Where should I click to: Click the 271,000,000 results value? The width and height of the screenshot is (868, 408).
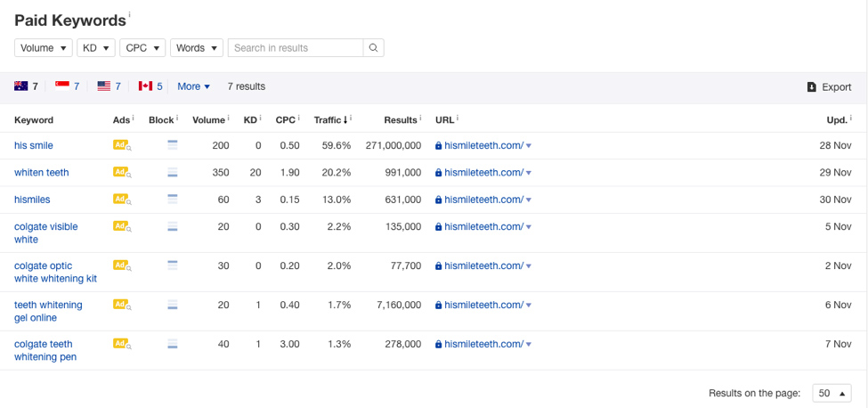coord(393,145)
